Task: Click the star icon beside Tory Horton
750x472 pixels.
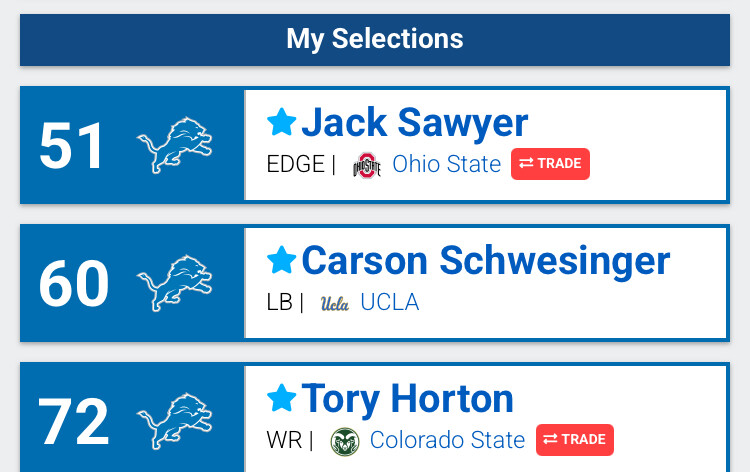Action: (282, 399)
